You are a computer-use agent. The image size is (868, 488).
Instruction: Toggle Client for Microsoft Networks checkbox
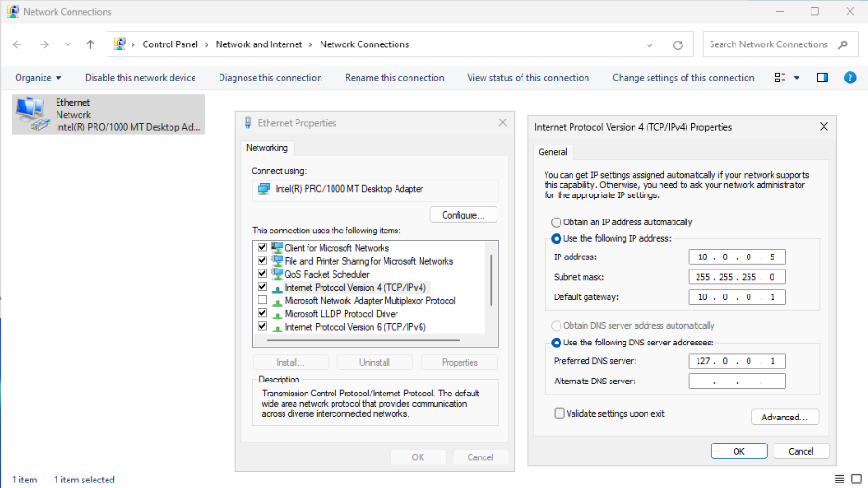pos(262,247)
